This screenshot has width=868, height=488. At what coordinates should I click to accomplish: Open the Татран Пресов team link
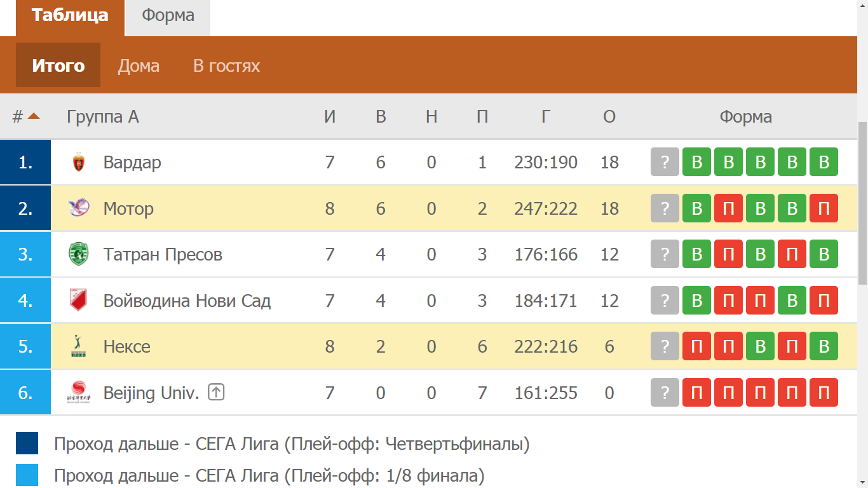coord(163,255)
